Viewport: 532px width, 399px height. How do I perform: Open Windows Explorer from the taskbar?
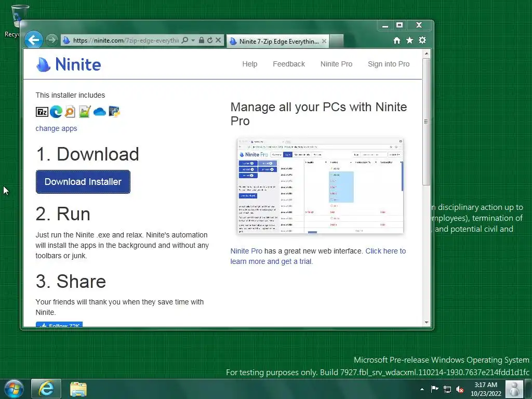[78, 389]
